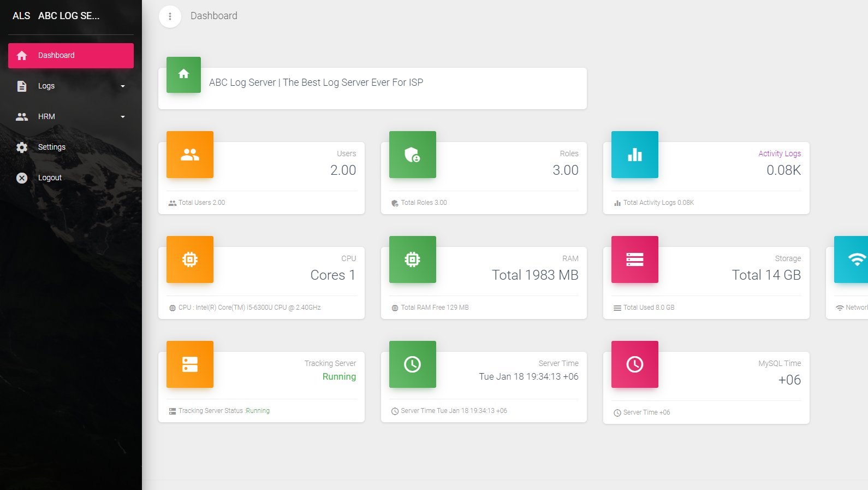
Task: Click the Running status text in Tracking Server
Action: point(339,376)
